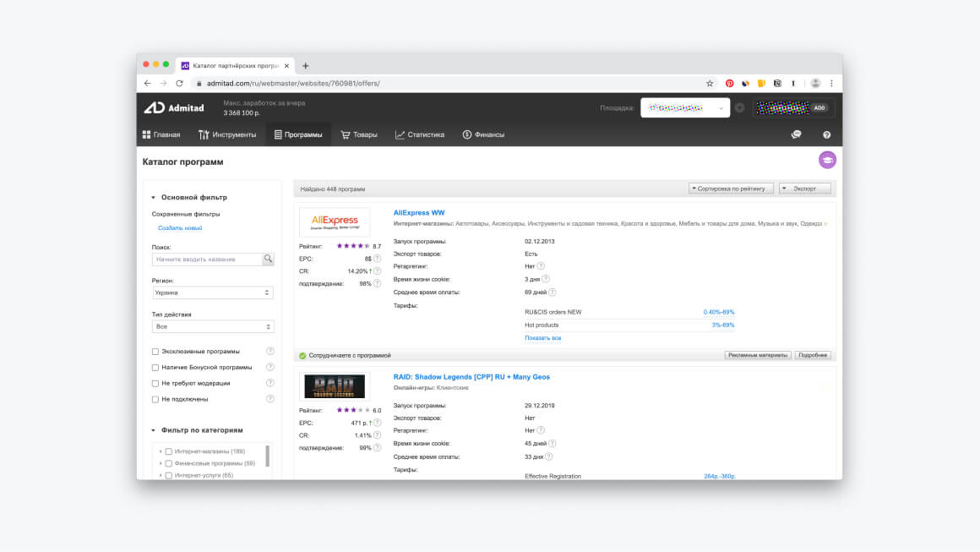Open the help question mark icon in the header

coord(827,134)
